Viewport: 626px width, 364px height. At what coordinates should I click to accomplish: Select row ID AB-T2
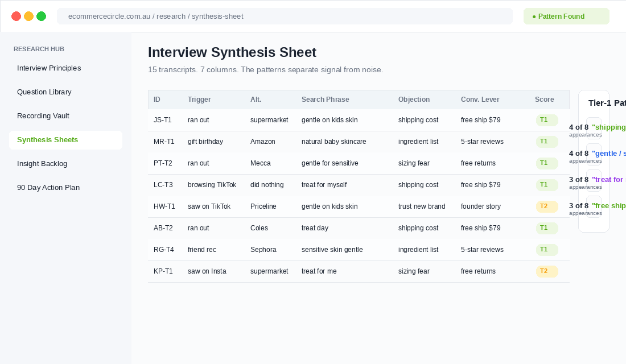[x=163, y=228]
